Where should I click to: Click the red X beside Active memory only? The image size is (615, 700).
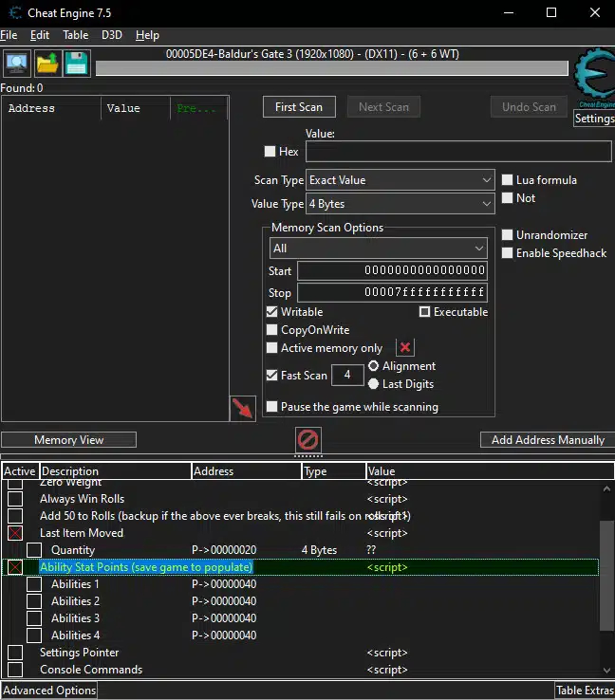coord(405,348)
